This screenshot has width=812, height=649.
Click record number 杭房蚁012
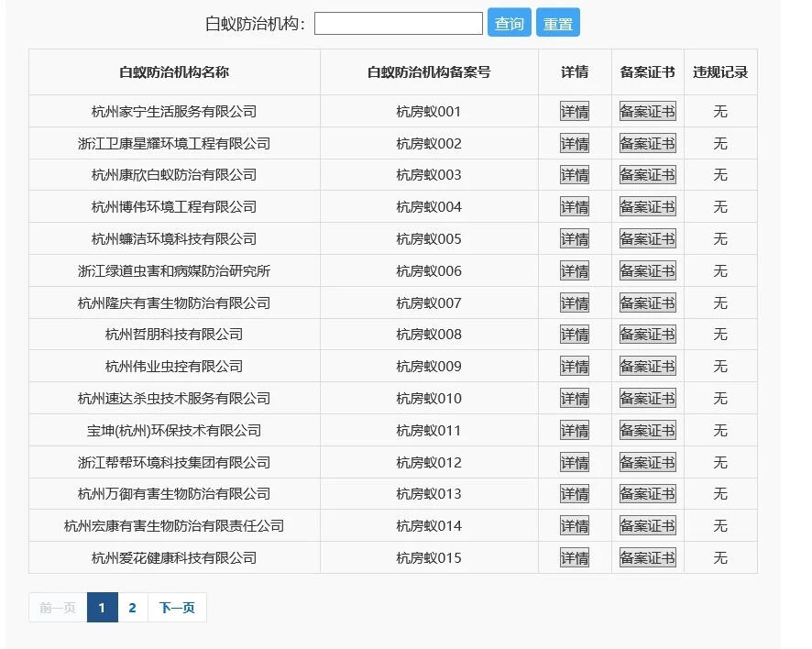(429, 463)
